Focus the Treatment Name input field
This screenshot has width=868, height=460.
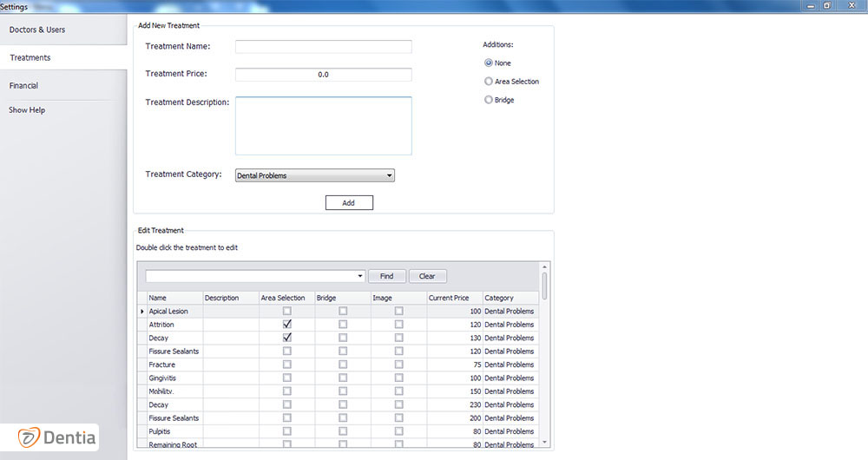(x=323, y=47)
